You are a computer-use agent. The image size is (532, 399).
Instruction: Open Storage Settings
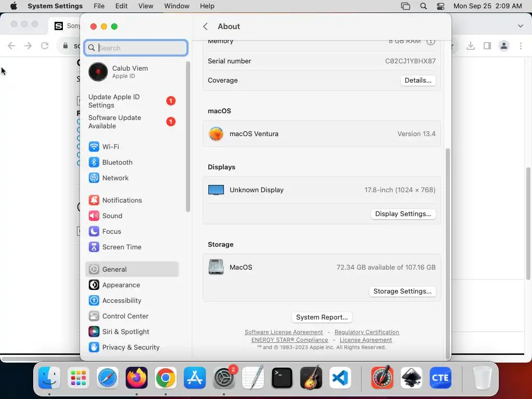(403, 291)
